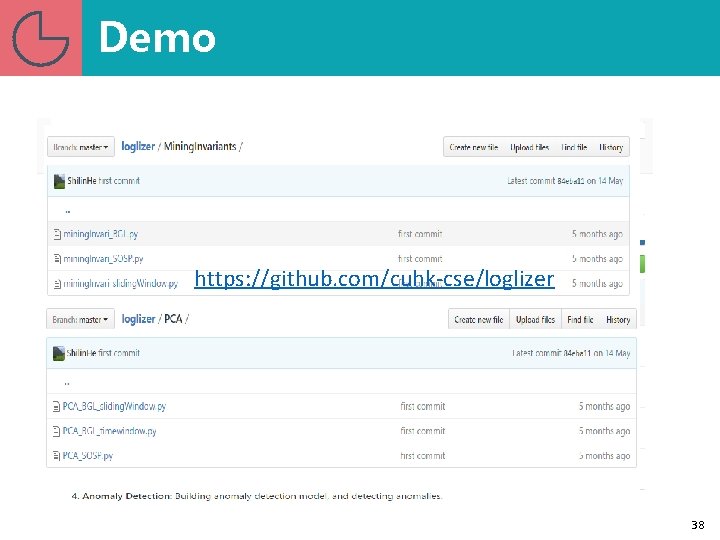This screenshot has width=720, height=540.
Task: Click file icon beside miningInvari_slidingWindow.py
Action: tap(57, 284)
